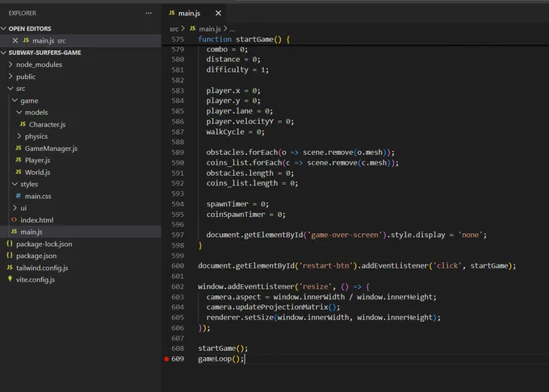549x392 pixels.
Task: Click coinSpawnTimer assignment on line 595
Action: tap(245, 215)
